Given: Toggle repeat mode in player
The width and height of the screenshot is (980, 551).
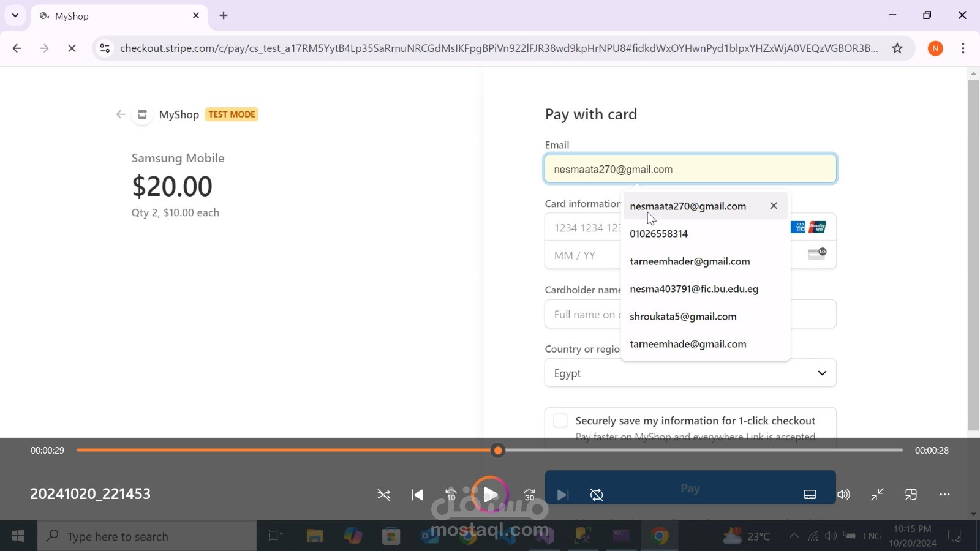Looking at the screenshot, I should (597, 495).
